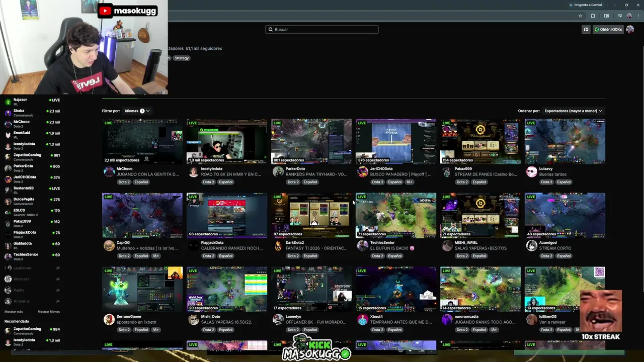Viewport: 644px width, 362px height.
Task: Click MrChoco's avatar beside JUGANDO CON LA GENTITA
Action: (x=109, y=172)
